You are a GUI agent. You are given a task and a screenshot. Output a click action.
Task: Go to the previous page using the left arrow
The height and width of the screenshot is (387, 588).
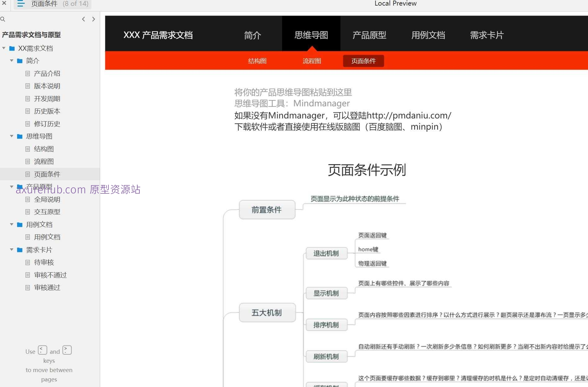[83, 19]
